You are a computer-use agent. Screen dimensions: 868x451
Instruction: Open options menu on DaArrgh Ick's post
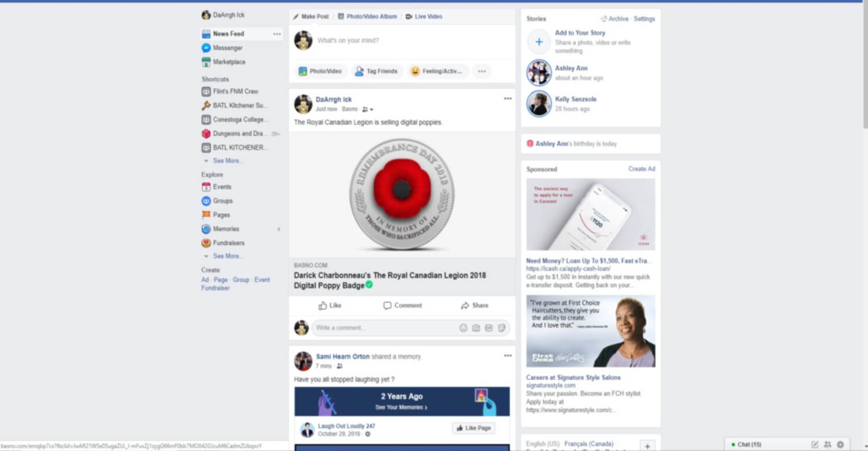click(x=507, y=98)
